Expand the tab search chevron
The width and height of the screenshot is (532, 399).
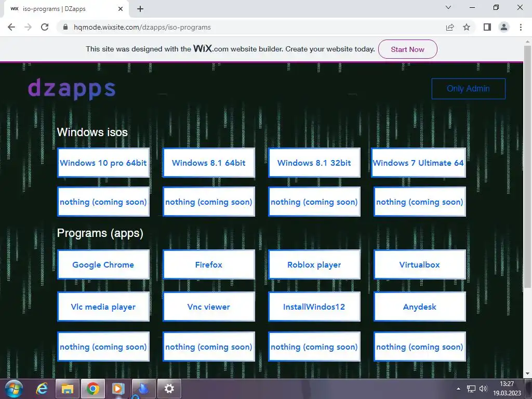[448, 7]
